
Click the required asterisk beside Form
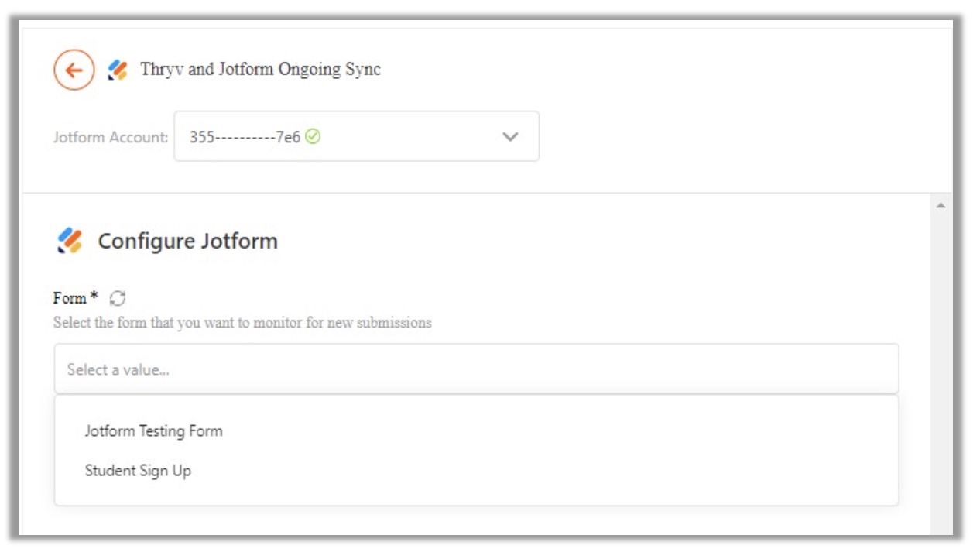coord(94,297)
